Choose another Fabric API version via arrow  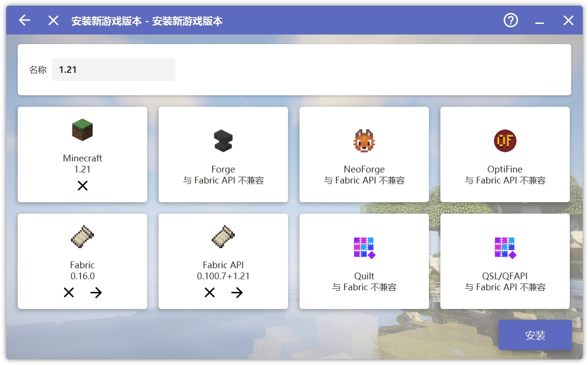[x=237, y=293]
